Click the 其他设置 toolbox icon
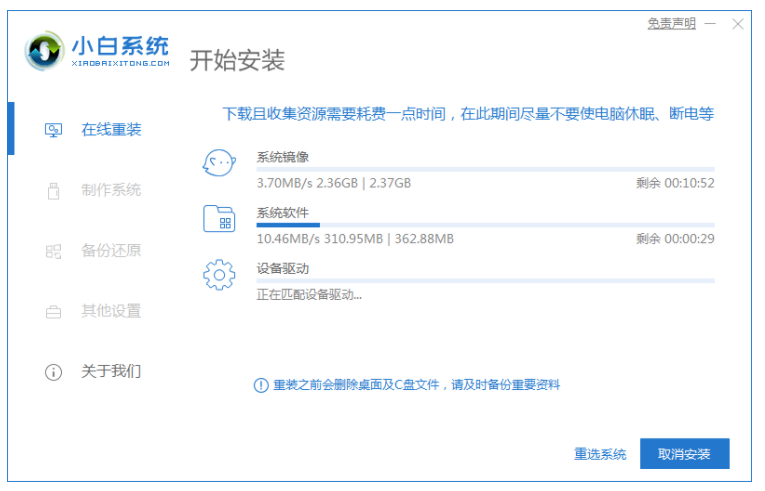This screenshot has width=765, height=491. pyautogui.click(x=54, y=312)
